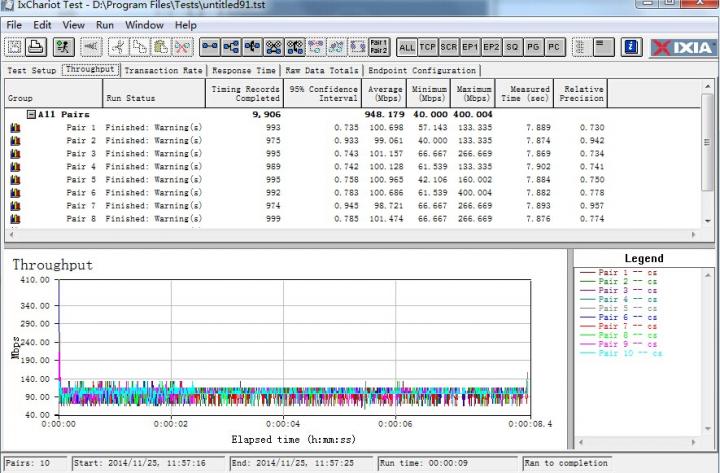Open the Edit menu
Viewport: 720px width, 473px height.
(x=42, y=25)
